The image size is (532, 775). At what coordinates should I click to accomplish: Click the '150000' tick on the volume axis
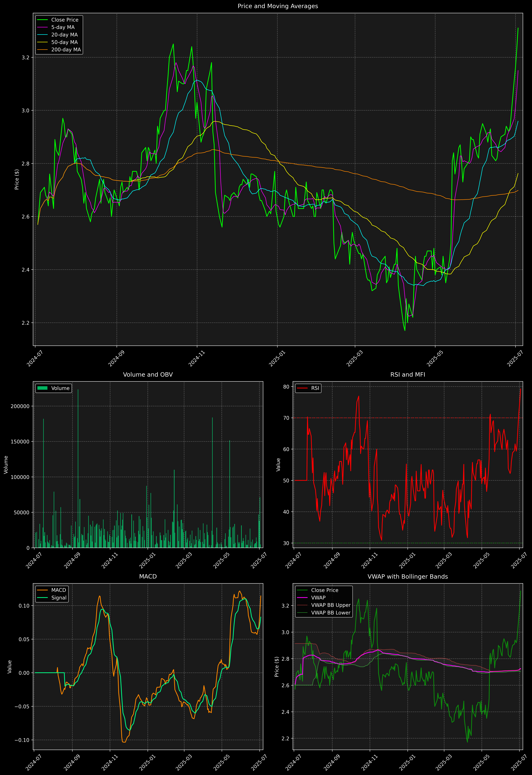point(20,442)
